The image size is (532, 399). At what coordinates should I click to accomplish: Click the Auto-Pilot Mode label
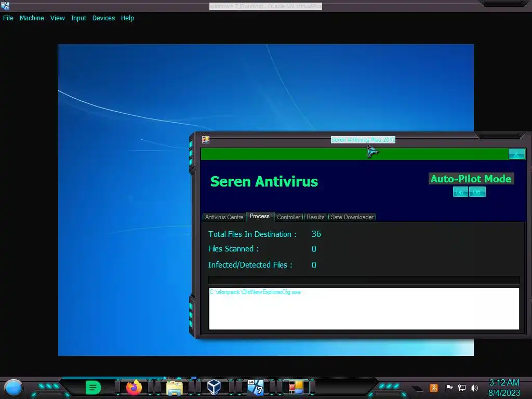coord(471,179)
